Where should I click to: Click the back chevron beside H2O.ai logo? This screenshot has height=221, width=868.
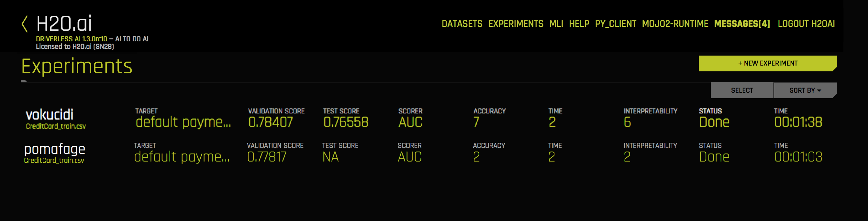click(24, 24)
